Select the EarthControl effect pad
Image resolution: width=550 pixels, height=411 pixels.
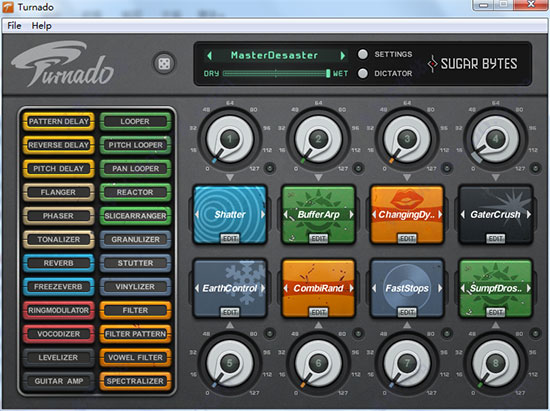(230, 288)
